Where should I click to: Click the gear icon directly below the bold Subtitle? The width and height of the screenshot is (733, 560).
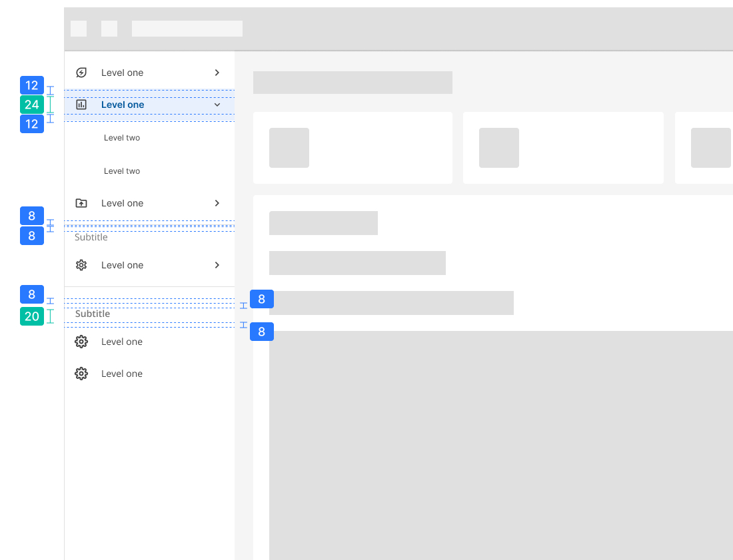point(81,342)
